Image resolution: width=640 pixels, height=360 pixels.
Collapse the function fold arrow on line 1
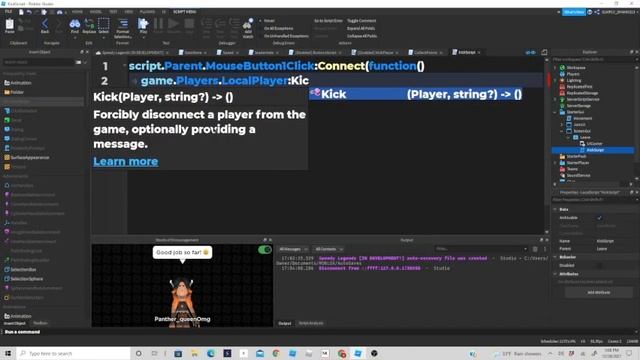pos(124,65)
